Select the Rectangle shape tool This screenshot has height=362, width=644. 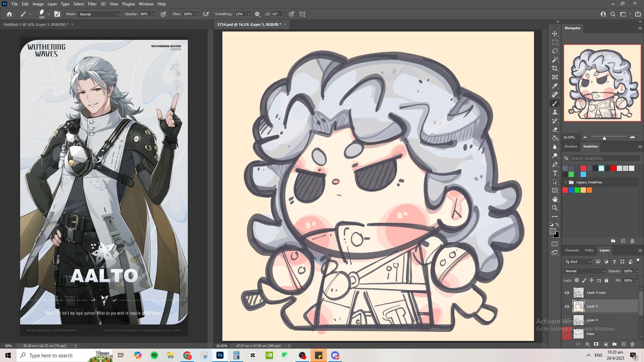point(555,191)
